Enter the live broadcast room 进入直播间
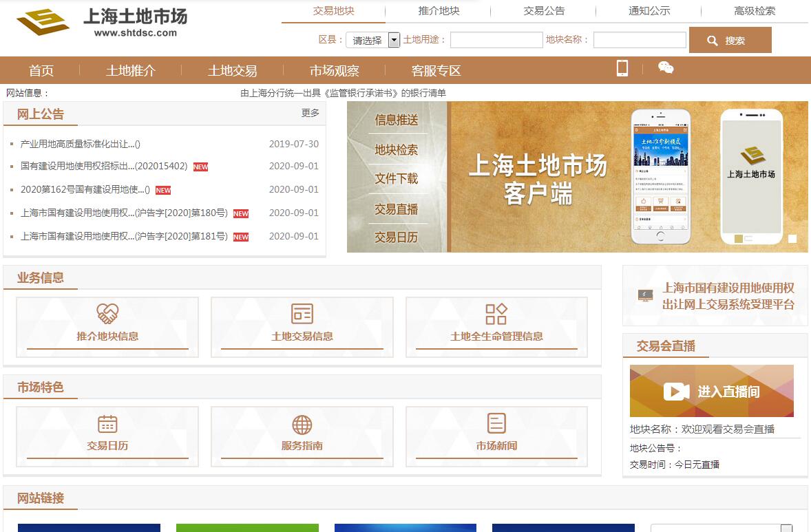 point(711,391)
